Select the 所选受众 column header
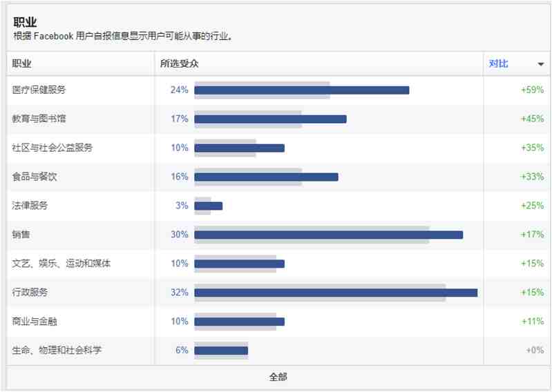The width and height of the screenshot is (552, 392). (x=179, y=63)
